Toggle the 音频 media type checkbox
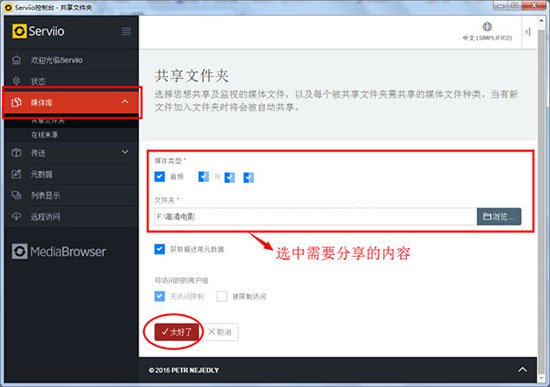 (x=160, y=176)
